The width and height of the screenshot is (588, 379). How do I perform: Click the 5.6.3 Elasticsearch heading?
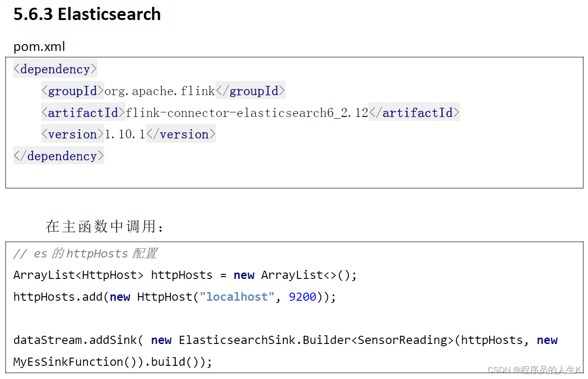point(87,15)
